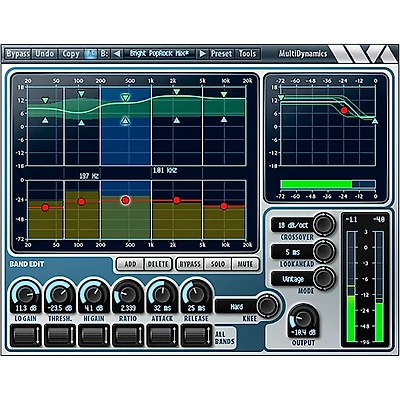Open the Tools menu
The image size is (400, 400).
(x=247, y=54)
